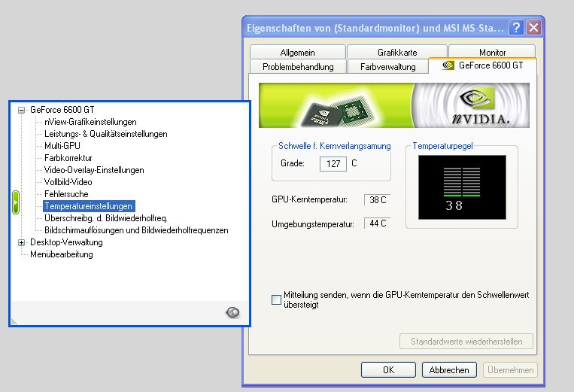Select Desktop-Verwaltung label in tree
The width and height of the screenshot is (574, 392).
pos(66,242)
